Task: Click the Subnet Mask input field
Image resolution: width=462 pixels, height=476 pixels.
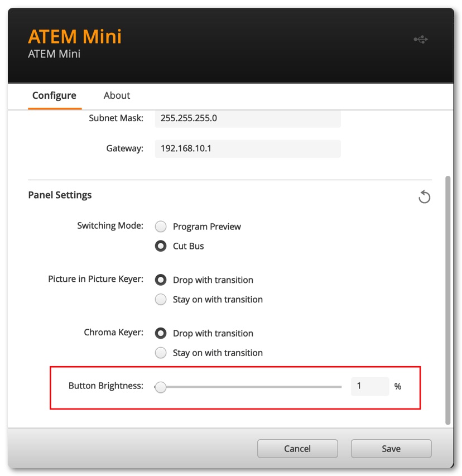Action: [x=248, y=118]
